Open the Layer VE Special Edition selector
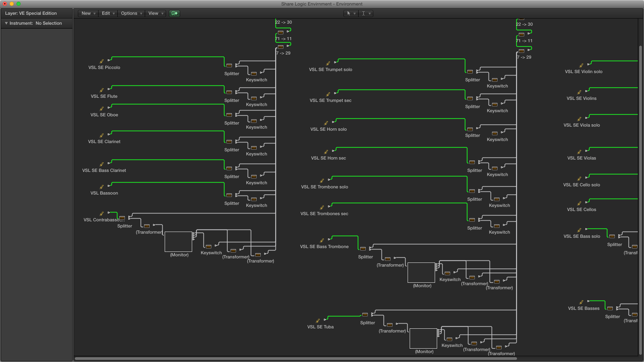This screenshot has width=644, height=362. [x=37, y=13]
